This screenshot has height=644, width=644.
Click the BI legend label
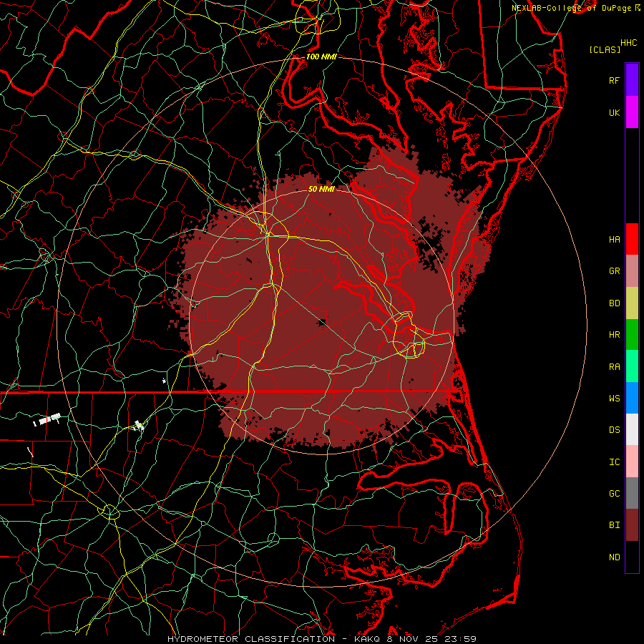coord(614,525)
